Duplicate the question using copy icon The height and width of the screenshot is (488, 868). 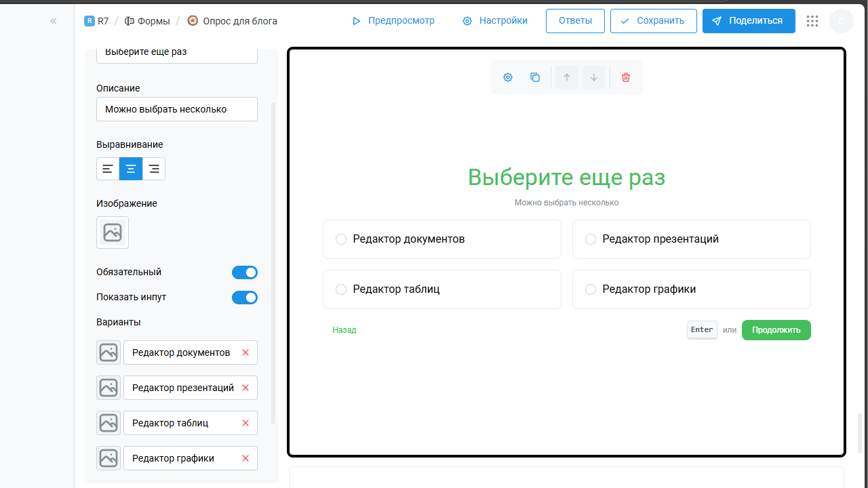[535, 77]
